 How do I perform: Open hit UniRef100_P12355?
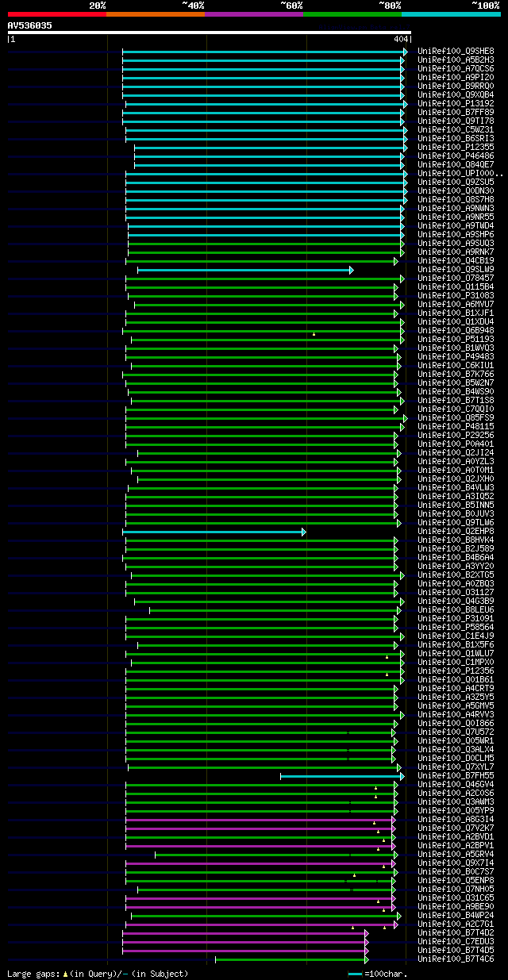tap(456, 147)
